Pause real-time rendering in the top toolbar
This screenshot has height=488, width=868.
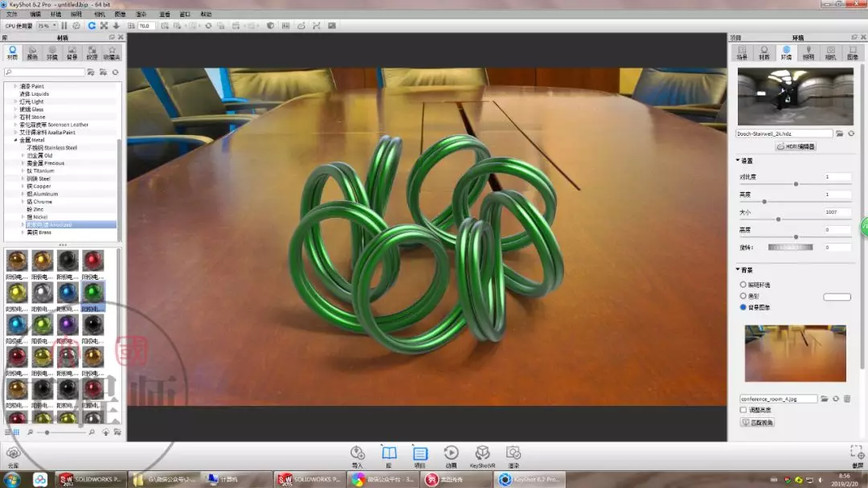pos(64,26)
